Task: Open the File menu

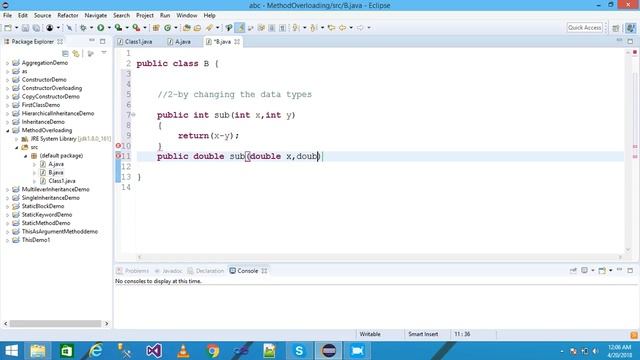Action: coord(7,16)
